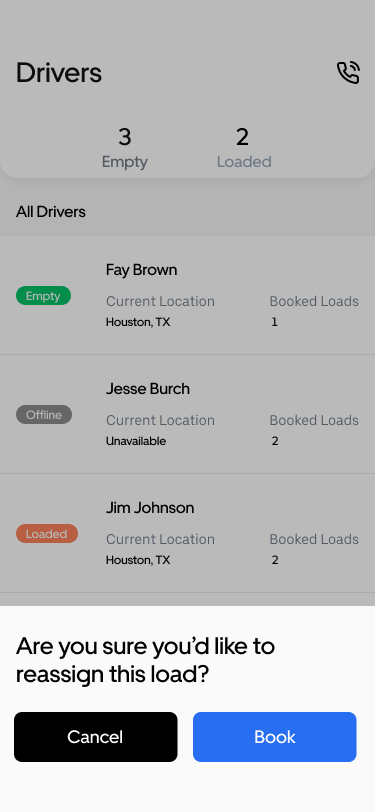Click Jesse Burch's Unavailable location text
Image resolution: width=375 pixels, height=812 pixels.
coord(136,441)
